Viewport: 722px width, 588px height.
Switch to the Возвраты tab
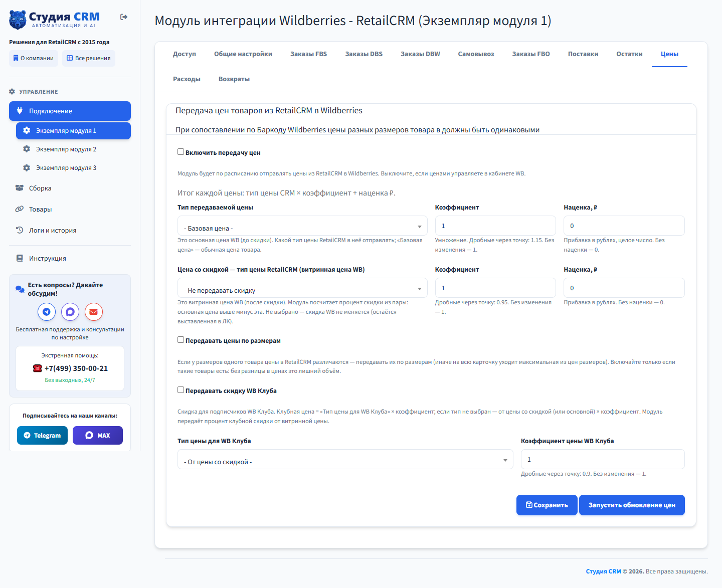click(x=234, y=79)
